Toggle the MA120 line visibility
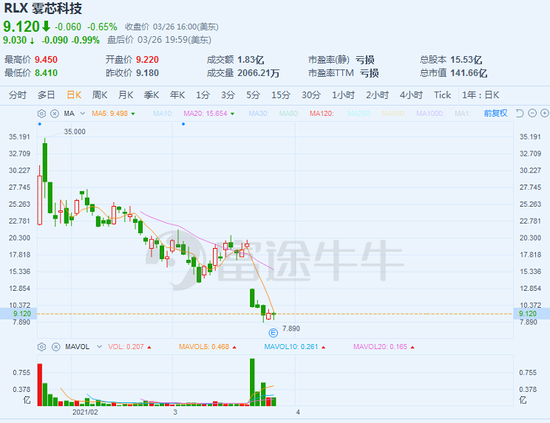Screen dimensions: 550x423 click(x=321, y=114)
